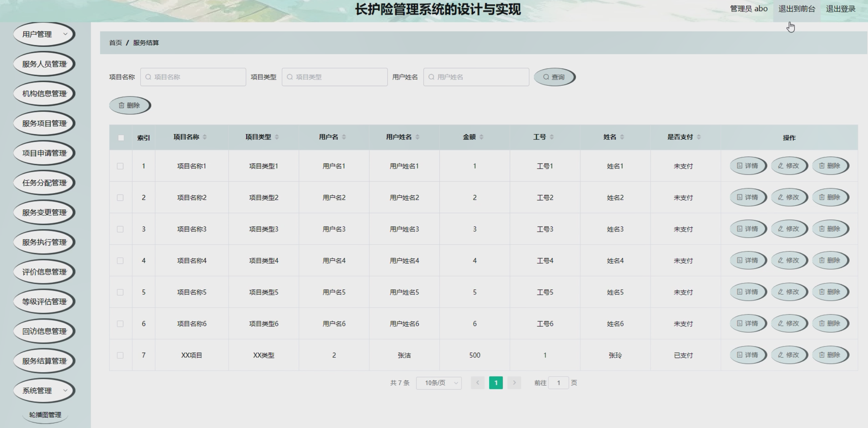868x428 pixels.
Task: Open 详情 for row 1
Action: tap(748, 166)
